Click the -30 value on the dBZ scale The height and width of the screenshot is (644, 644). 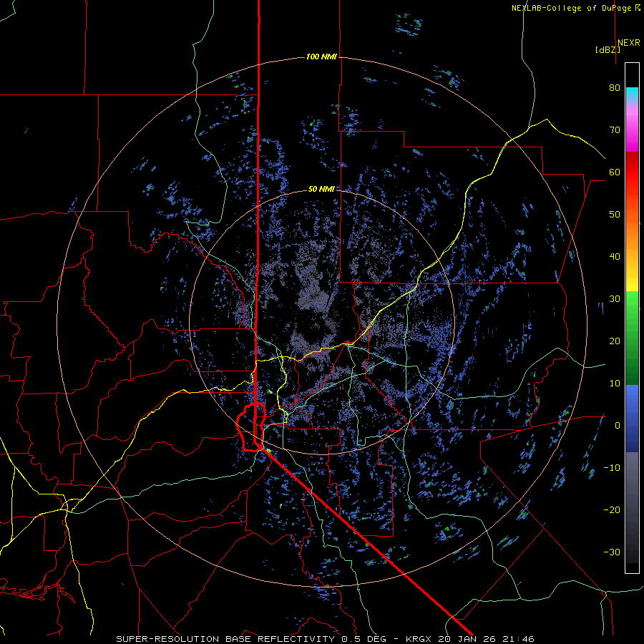[612, 552]
